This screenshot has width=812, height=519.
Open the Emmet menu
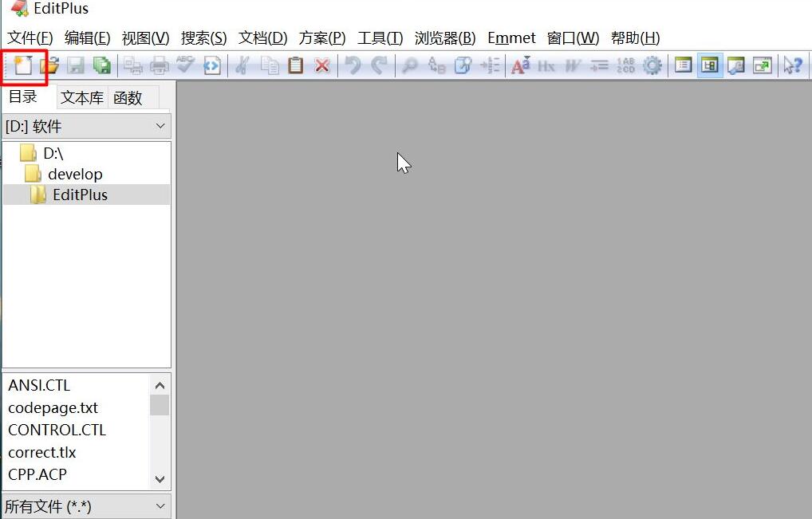pos(511,37)
